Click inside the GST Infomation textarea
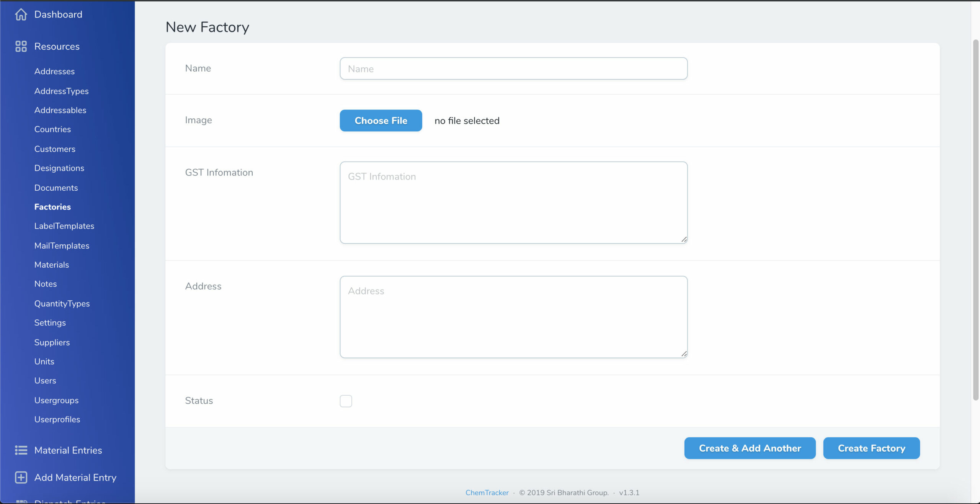The image size is (980, 504). pyautogui.click(x=513, y=203)
